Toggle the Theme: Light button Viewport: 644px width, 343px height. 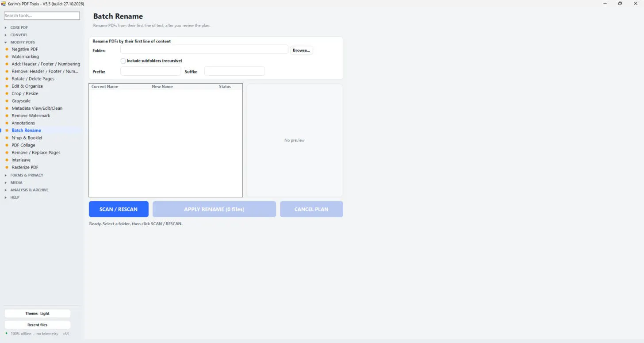38,313
